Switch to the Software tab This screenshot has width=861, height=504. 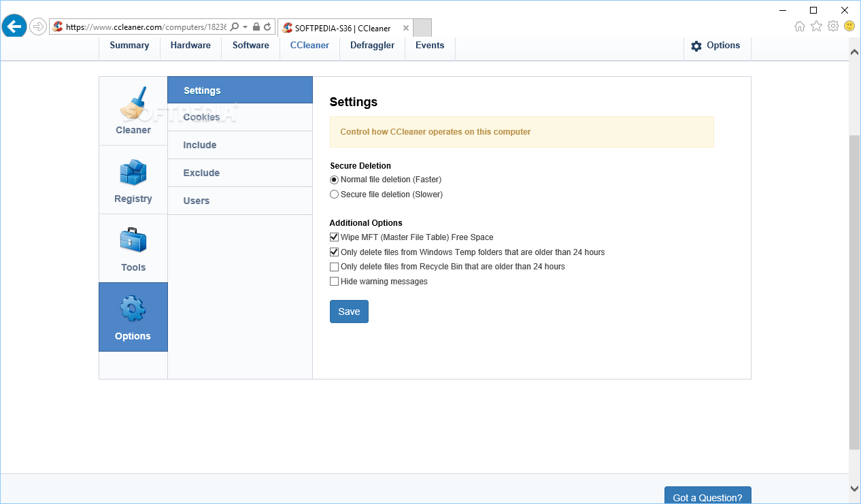tap(250, 46)
